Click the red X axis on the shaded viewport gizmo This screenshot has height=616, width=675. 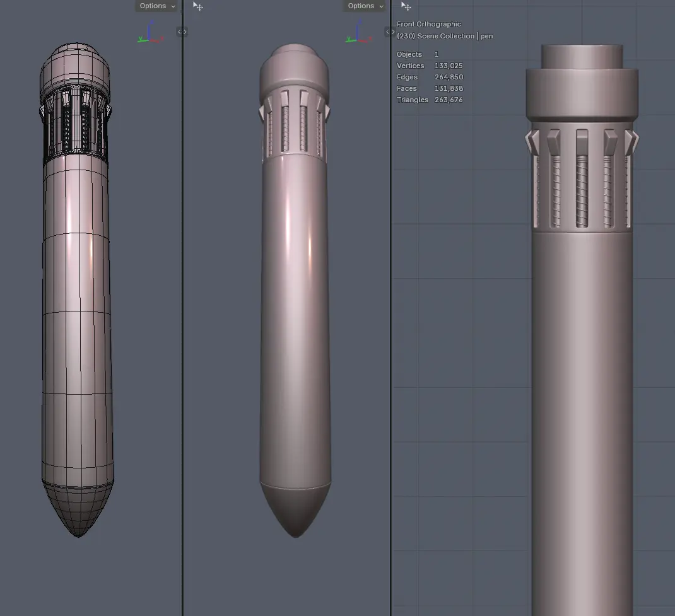[x=370, y=39]
